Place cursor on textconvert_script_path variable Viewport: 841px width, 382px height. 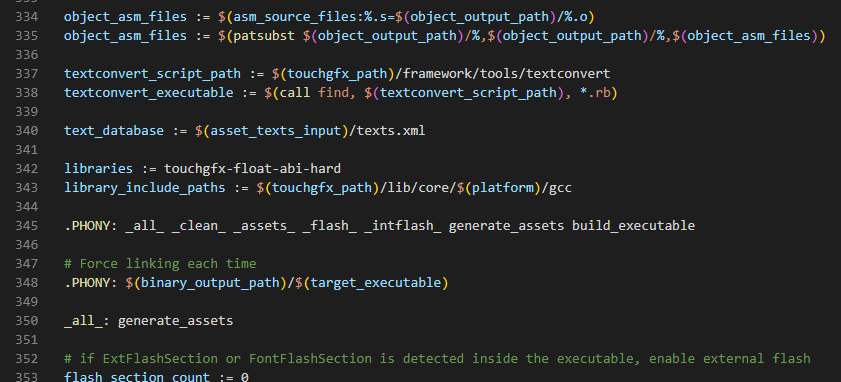pos(152,74)
